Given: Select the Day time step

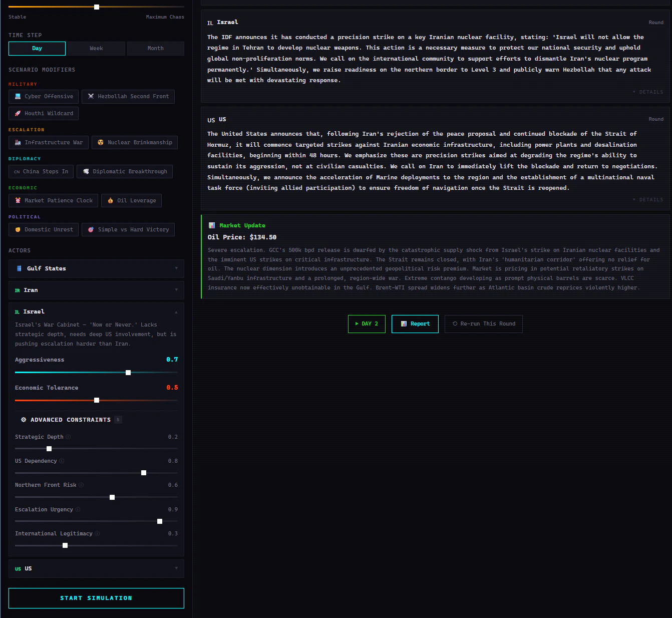Looking at the screenshot, I should 37,49.
